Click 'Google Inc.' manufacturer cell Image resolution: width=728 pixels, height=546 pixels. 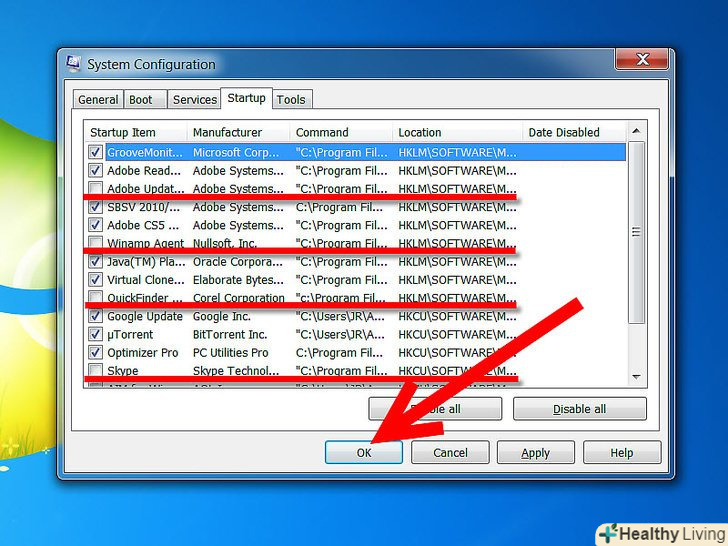point(221,316)
